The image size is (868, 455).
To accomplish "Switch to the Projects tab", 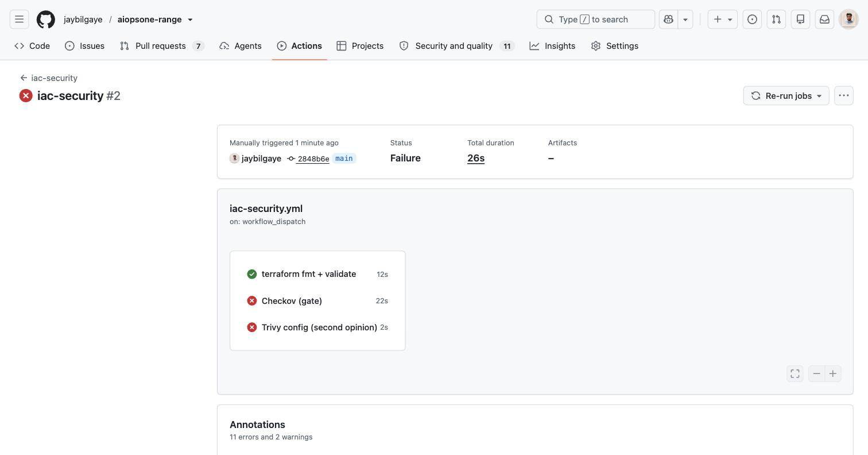I will (x=360, y=46).
